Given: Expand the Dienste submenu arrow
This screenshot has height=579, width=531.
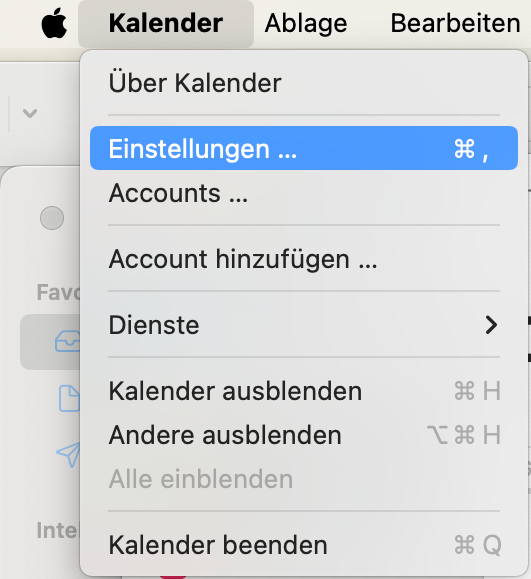Looking at the screenshot, I should coord(491,325).
